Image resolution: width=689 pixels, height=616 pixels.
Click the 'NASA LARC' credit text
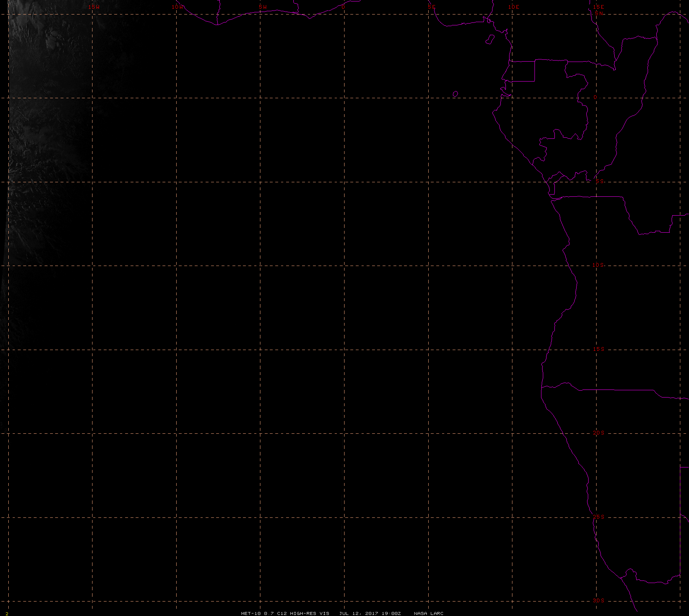click(429, 613)
